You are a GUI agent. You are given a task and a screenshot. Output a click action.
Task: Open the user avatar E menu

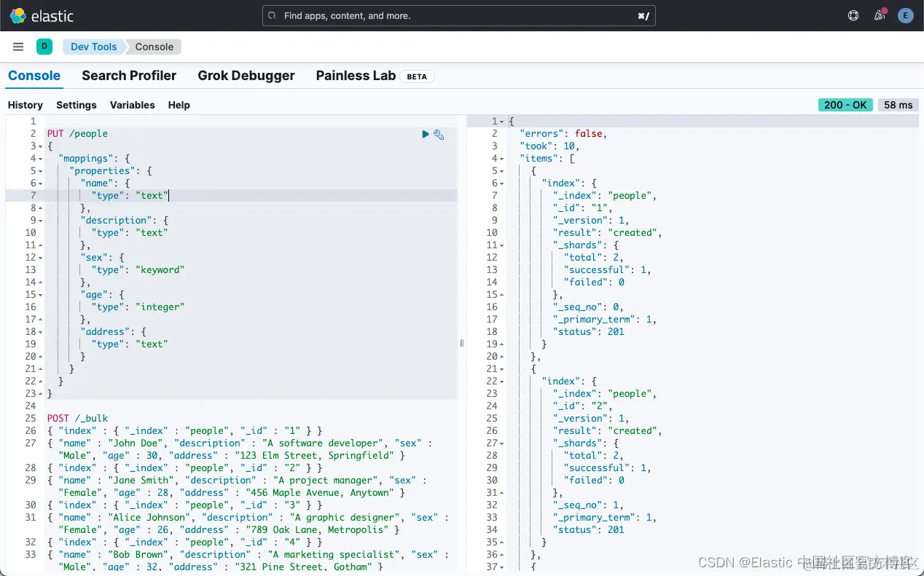coord(906,15)
